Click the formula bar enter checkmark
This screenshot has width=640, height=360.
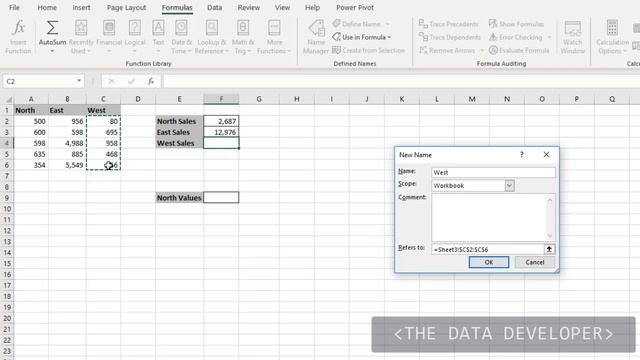coord(131,81)
